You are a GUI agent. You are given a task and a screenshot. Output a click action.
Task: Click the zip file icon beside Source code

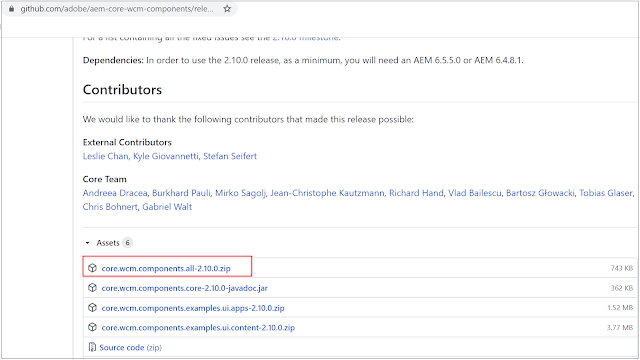[x=92, y=347]
